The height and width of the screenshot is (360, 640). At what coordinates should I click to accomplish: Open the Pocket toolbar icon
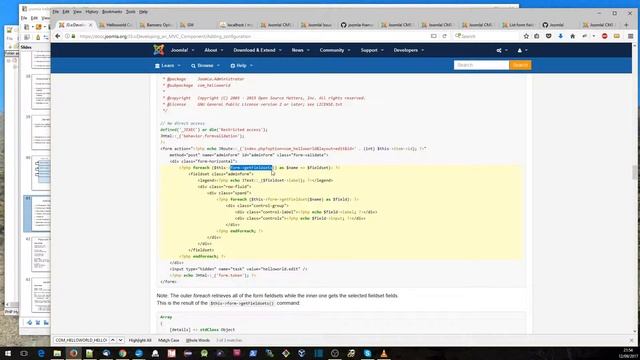(549, 36)
